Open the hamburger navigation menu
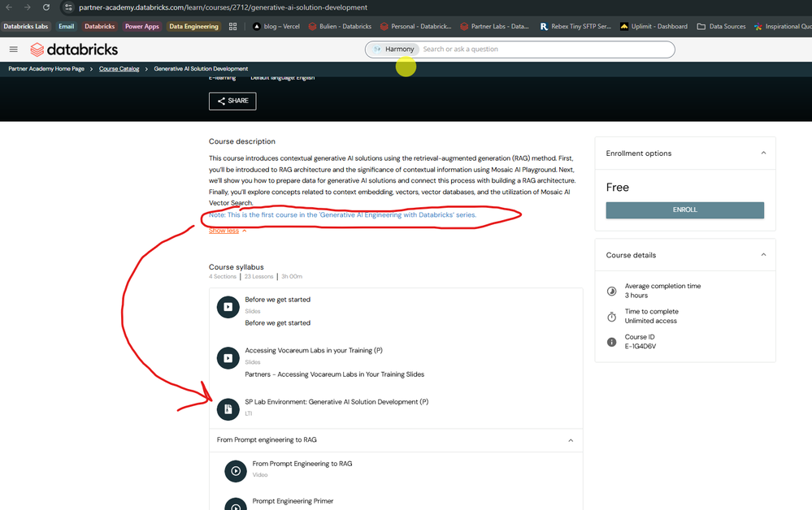Image resolution: width=812 pixels, height=510 pixels. (x=13, y=50)
